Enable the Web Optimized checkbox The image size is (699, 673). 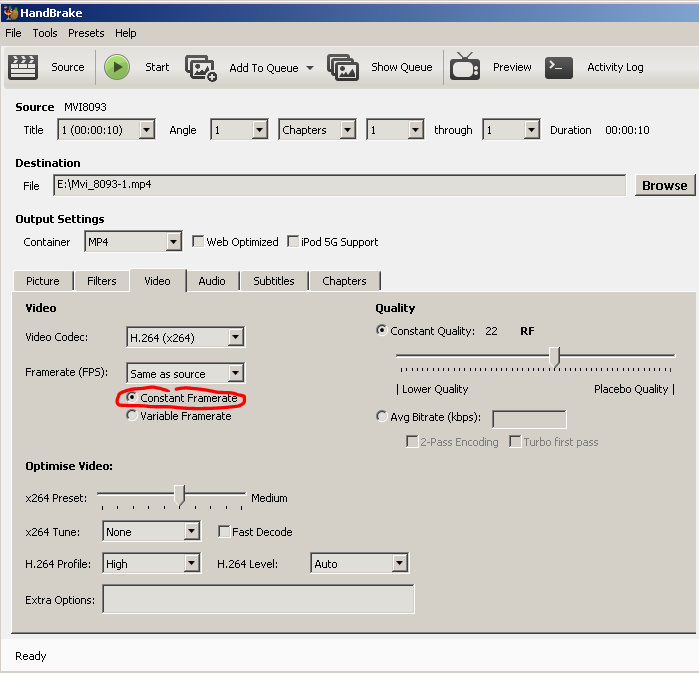[x=198, y=242]
